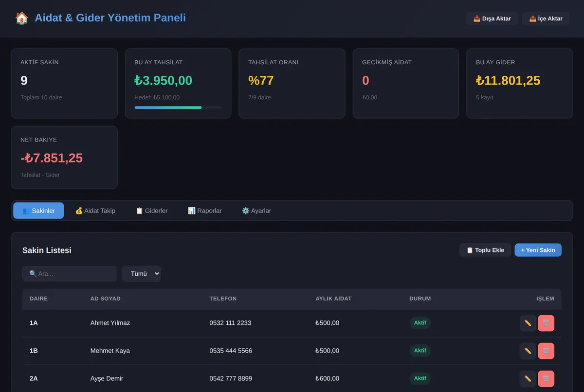Viewport: 584px width, 392px height.
Task: Edit resident Ahmet Yılmaz with pencil icon
Action: coord(528,323)
